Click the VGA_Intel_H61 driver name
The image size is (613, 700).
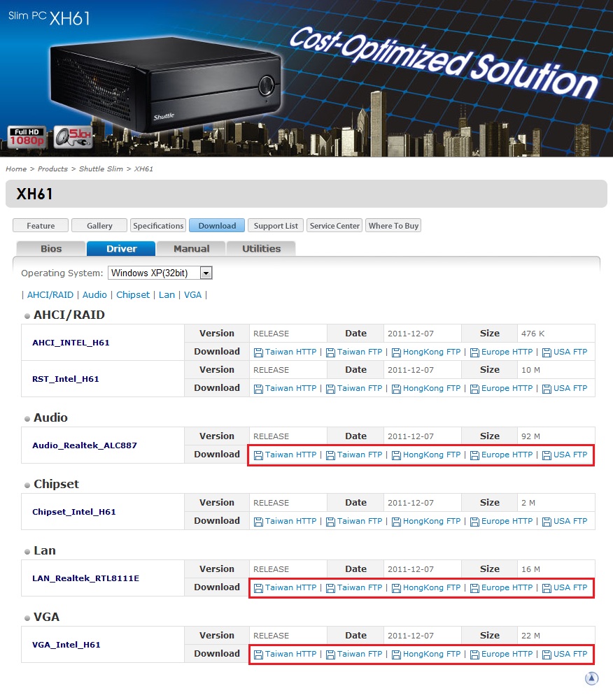point(66,645)
